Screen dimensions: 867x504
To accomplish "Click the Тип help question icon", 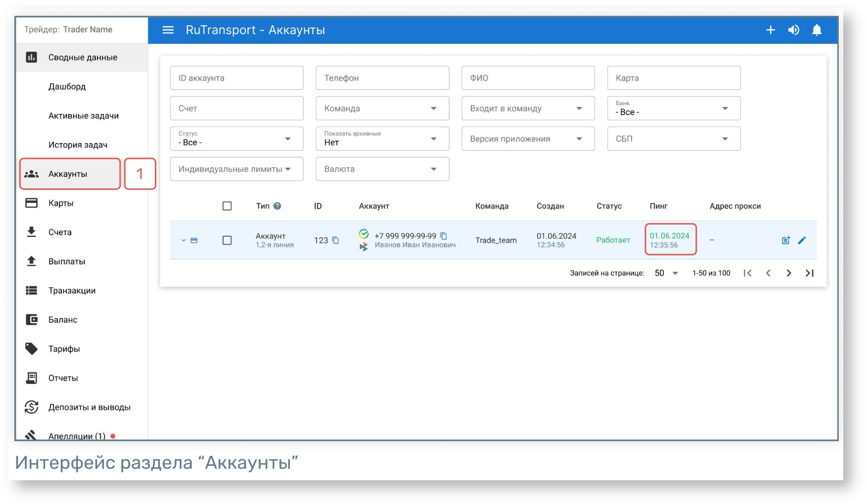I will (277, 206).
